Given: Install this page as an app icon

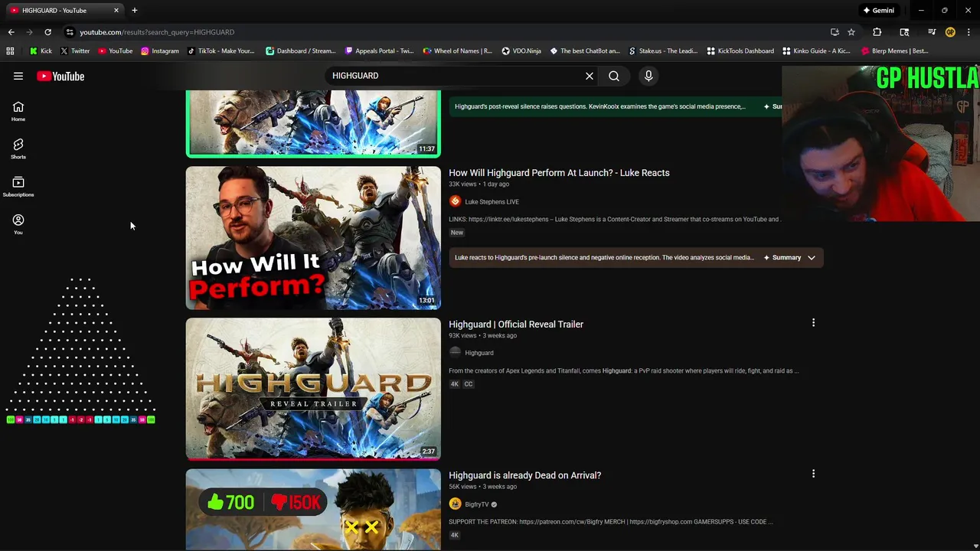Looking at the screenshot, I should (x=835, y=32).
